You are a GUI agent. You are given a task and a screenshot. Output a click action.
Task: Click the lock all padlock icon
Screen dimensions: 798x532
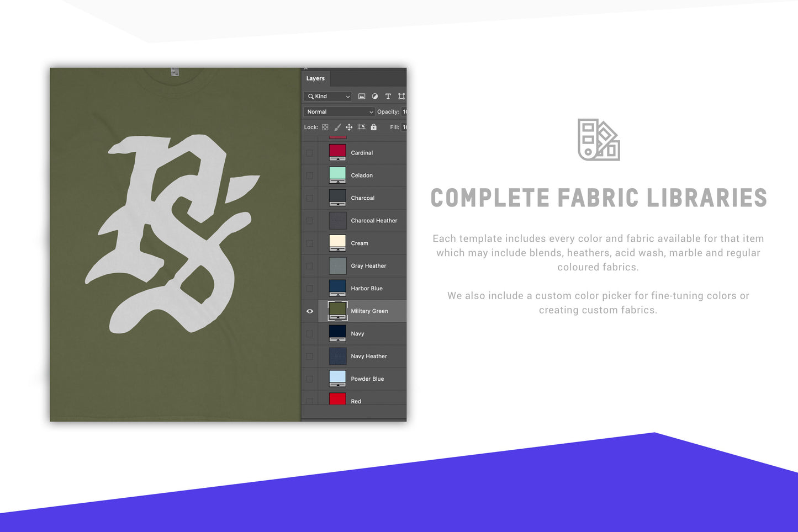pos(374,127)
